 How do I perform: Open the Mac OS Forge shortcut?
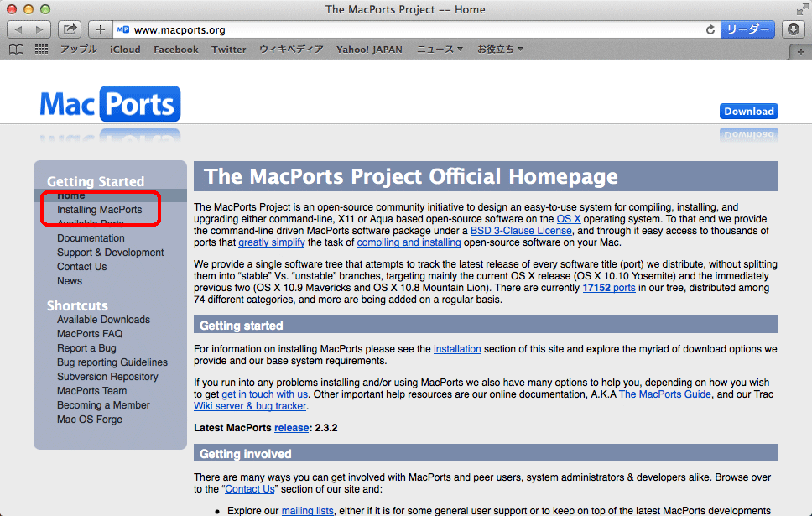[90, 420]
